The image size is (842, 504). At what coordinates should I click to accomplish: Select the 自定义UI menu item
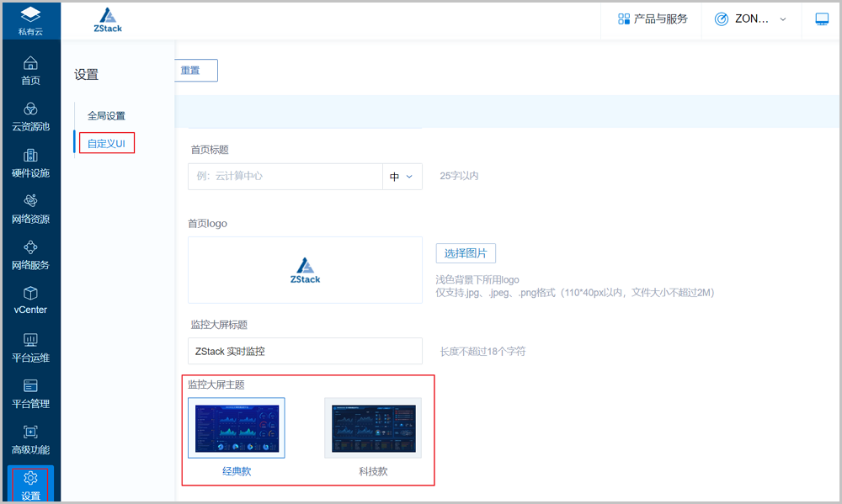point(106,144)
